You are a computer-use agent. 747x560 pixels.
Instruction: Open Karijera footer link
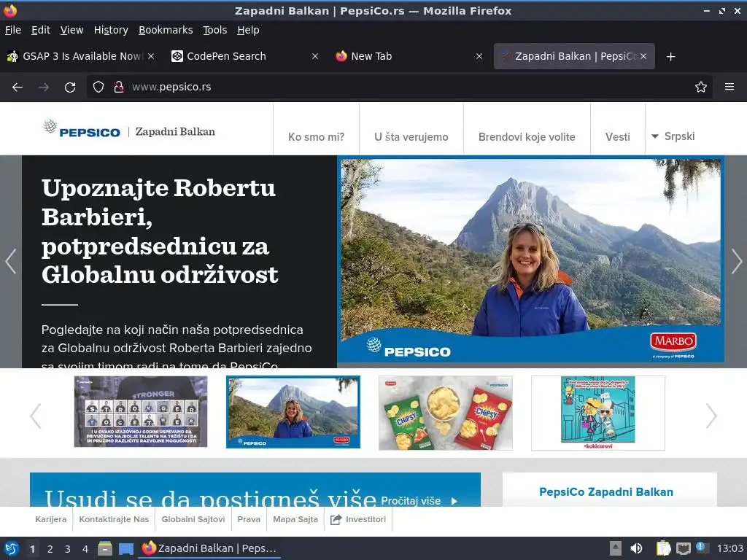point(51,519)
